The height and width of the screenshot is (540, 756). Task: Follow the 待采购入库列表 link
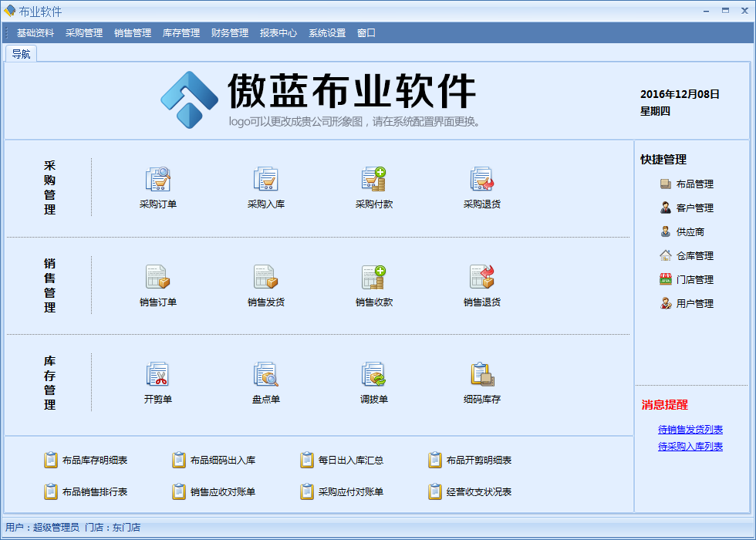pyautogui.click(x=690, y=447)
